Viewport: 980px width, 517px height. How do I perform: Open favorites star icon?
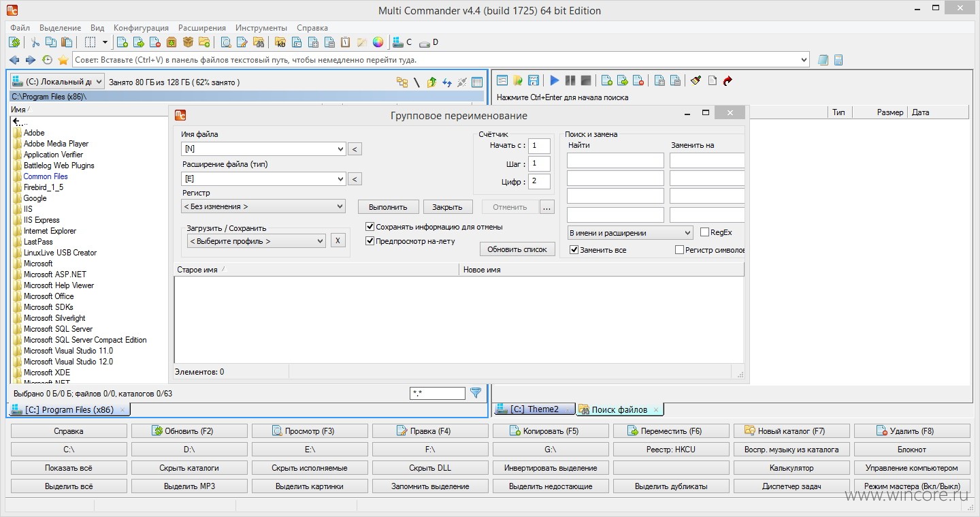(63, 60)
